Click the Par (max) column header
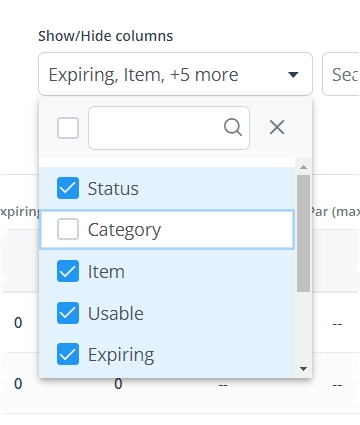This screenshot has height=425, width=360. coord(335,212)
